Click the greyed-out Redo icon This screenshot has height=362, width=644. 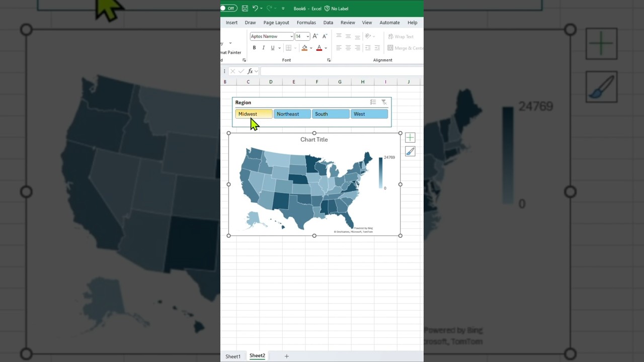click(x=269, y=9)
